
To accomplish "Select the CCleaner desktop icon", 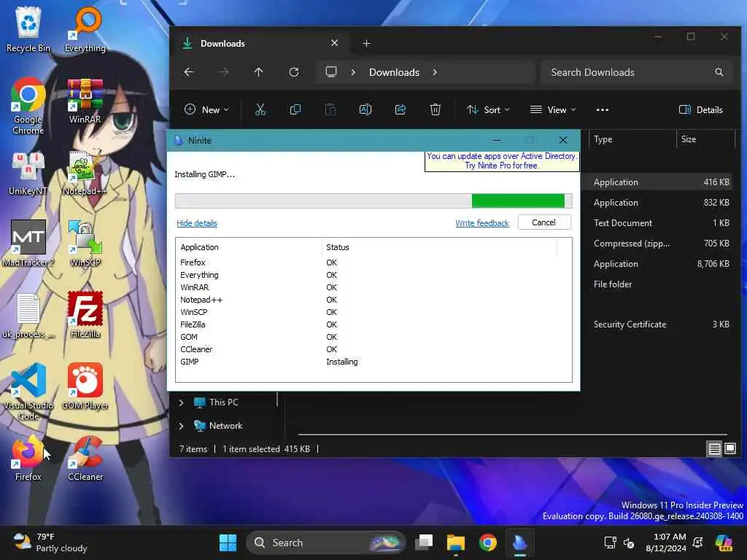I will click(85, 458).
